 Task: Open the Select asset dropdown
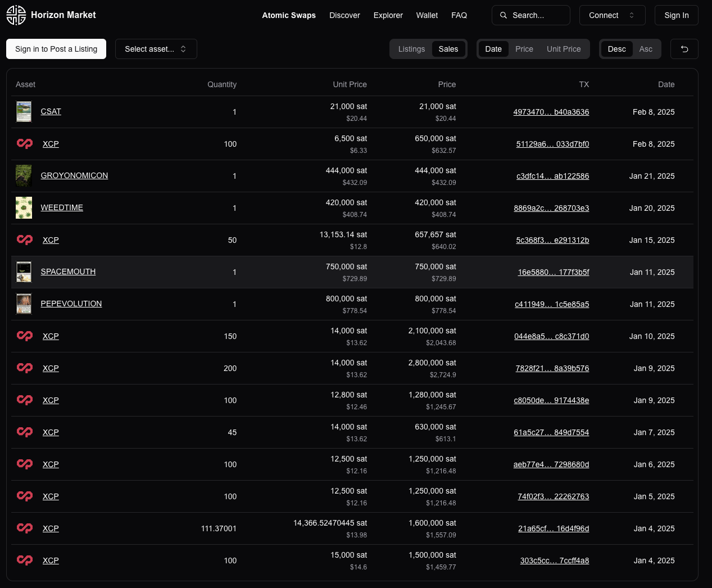tap(156, 49)
